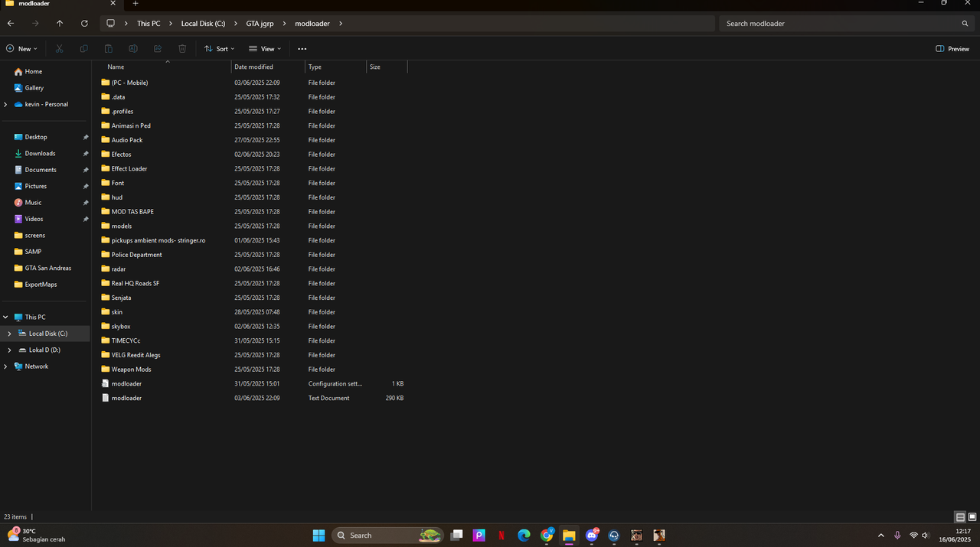
Task: Refresh the modloader folder view
Action: (84, 24)
